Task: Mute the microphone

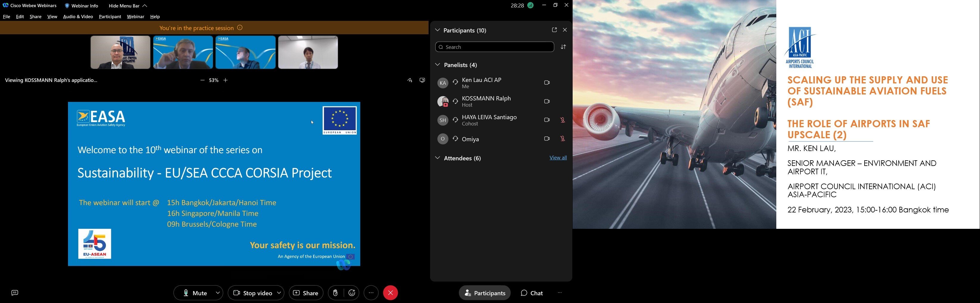Action: (195, 293)
